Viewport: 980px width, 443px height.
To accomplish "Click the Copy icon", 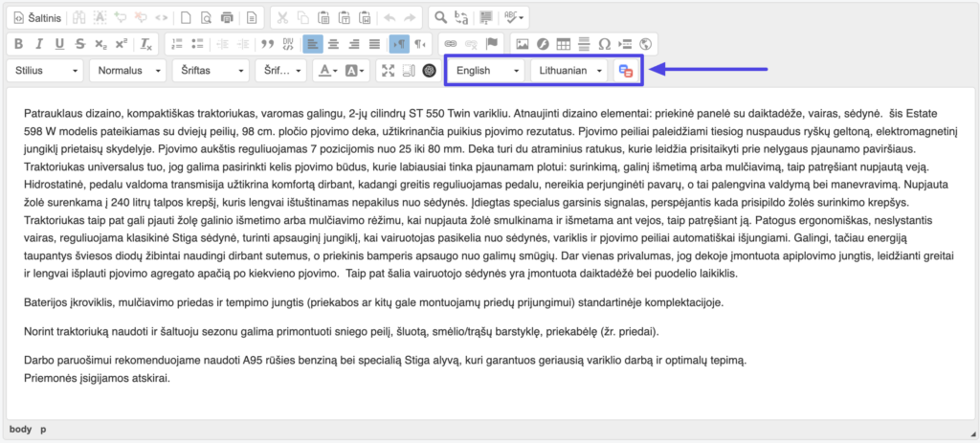I will pos(303,17).
